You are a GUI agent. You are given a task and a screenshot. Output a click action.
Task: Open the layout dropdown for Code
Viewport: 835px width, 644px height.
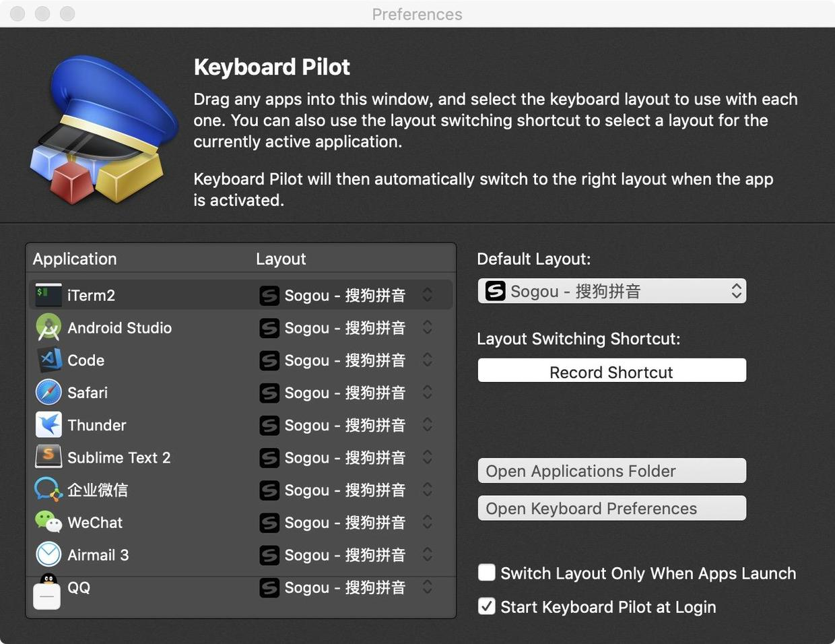(x=428, y=360)
